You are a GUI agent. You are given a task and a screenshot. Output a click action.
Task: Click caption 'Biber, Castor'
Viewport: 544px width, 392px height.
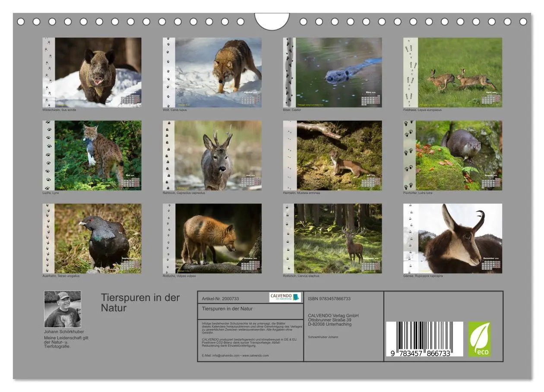tap(292, 110)
